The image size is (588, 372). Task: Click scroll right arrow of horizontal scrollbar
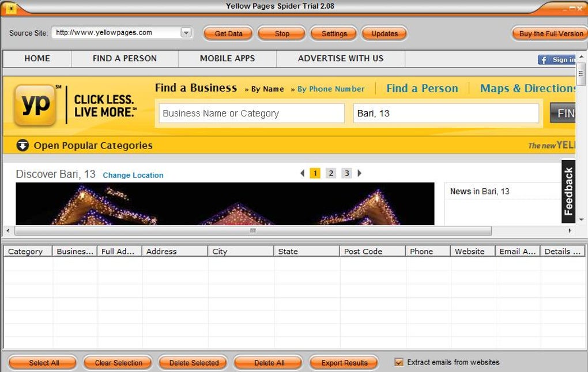570,231
